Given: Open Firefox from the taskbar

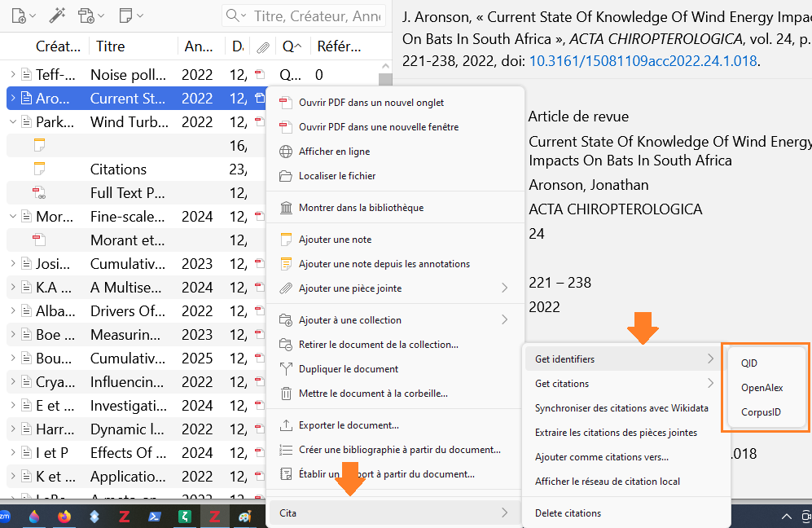Looking at the screenshot, I should click(64, 516).
